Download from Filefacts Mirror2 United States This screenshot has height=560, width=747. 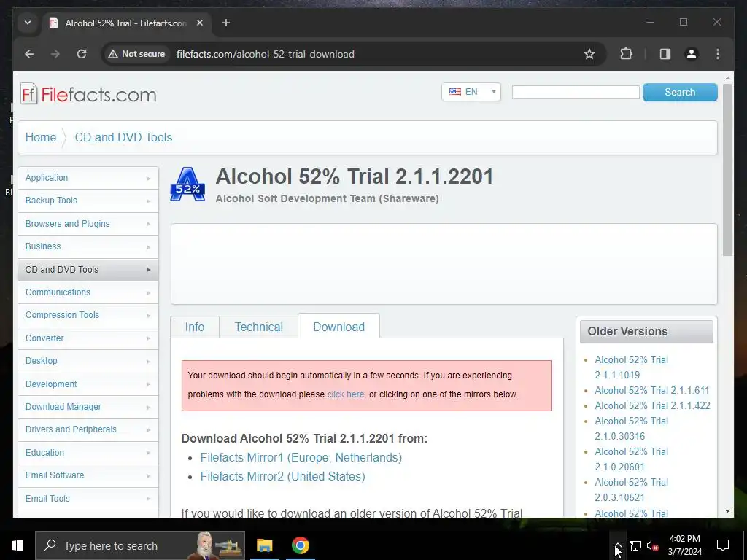click(282, 477)
